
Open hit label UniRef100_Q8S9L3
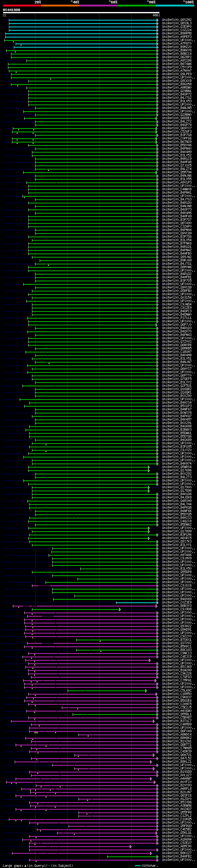(x=176, y=23)
